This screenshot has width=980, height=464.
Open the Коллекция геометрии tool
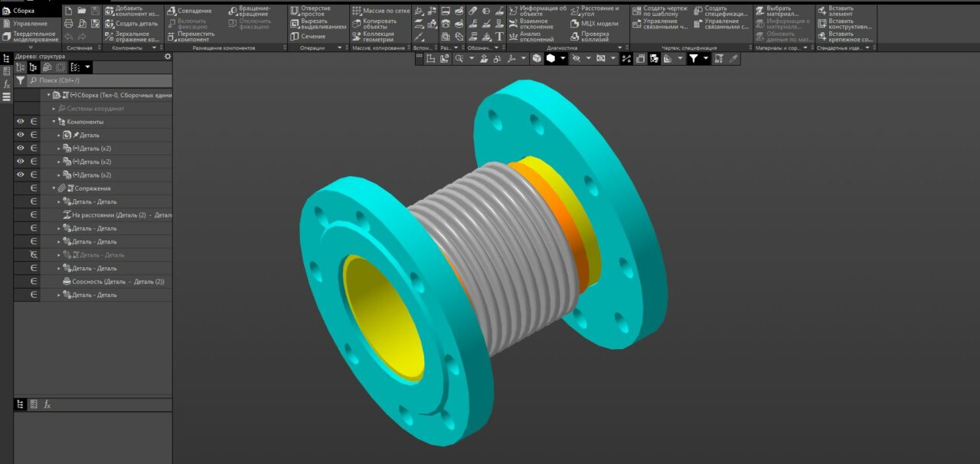pyautogui.click(x=373, y=37)
